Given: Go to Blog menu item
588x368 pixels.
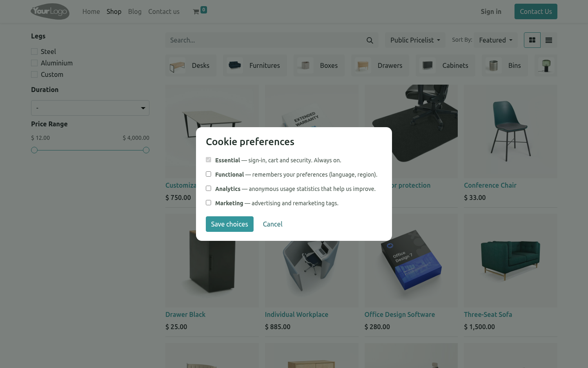Looking at the screenshot, I should [x=135, y=11].
